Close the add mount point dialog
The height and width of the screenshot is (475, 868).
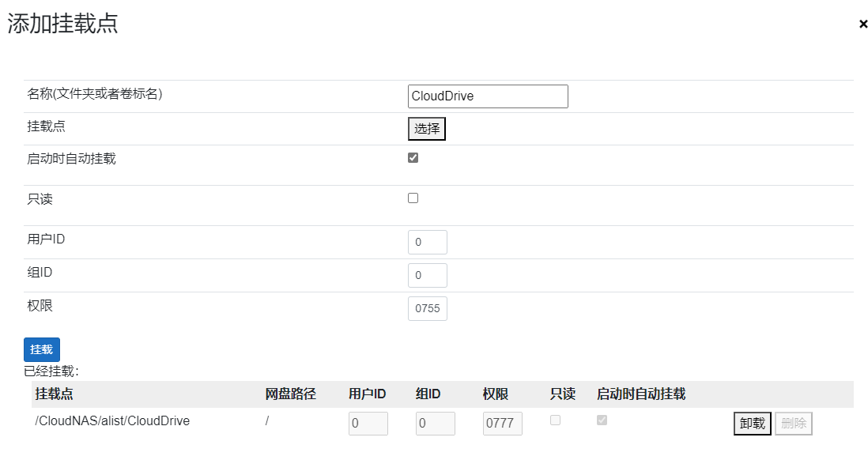click(863, 25)
